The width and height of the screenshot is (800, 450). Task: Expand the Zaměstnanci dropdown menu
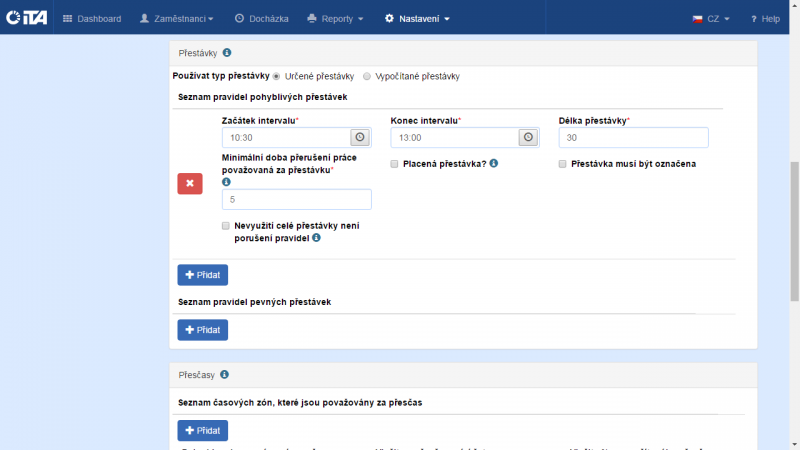pyautogui.click(x=177, y=18)
